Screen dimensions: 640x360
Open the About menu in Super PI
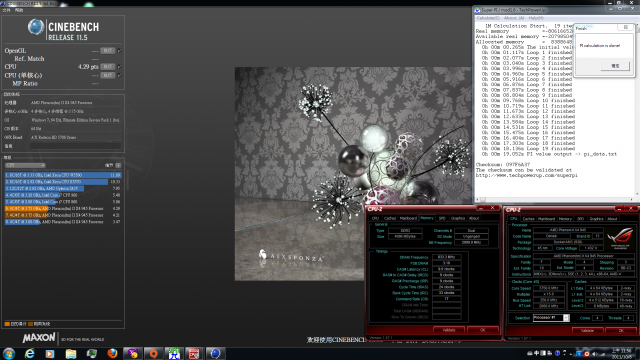514,18
